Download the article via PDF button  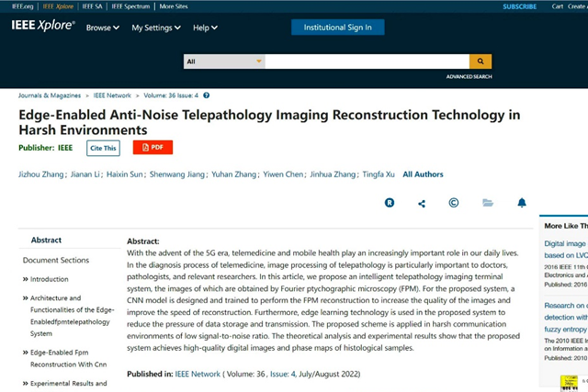tap(153, 147)
